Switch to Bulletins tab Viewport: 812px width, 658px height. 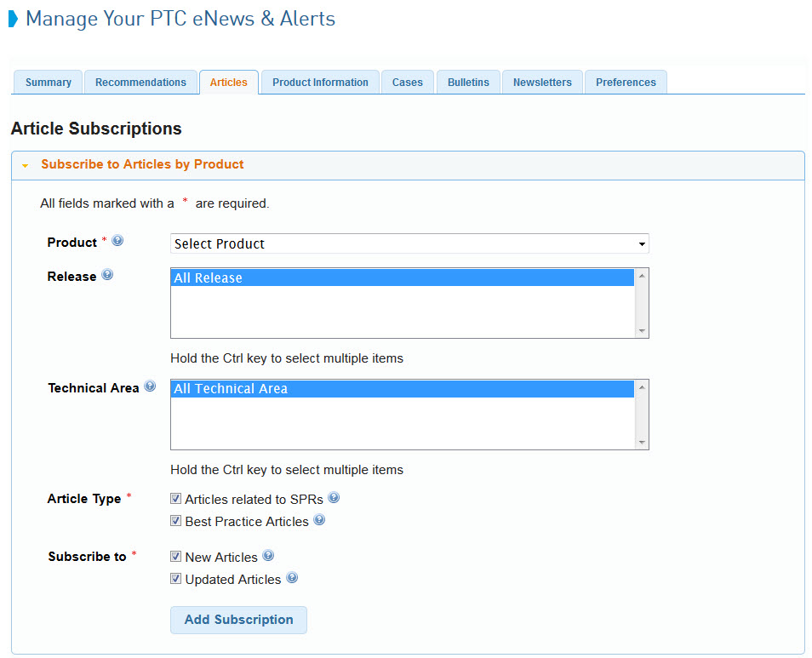[468, 83]
